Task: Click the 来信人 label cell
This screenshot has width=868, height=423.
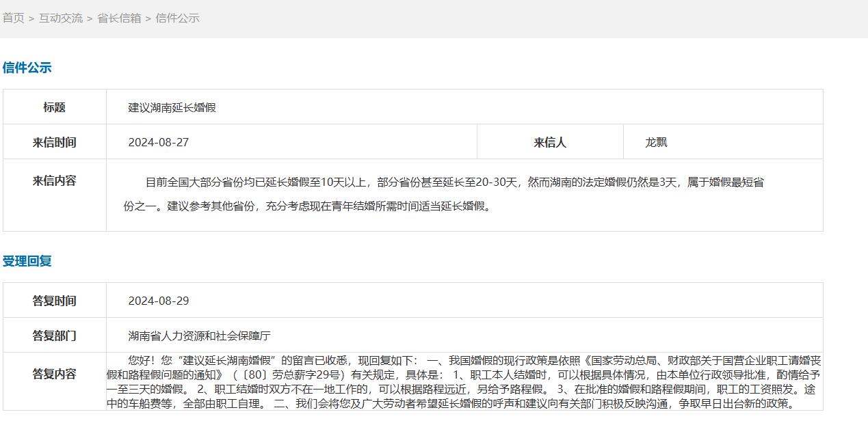Action: (550, 142)
